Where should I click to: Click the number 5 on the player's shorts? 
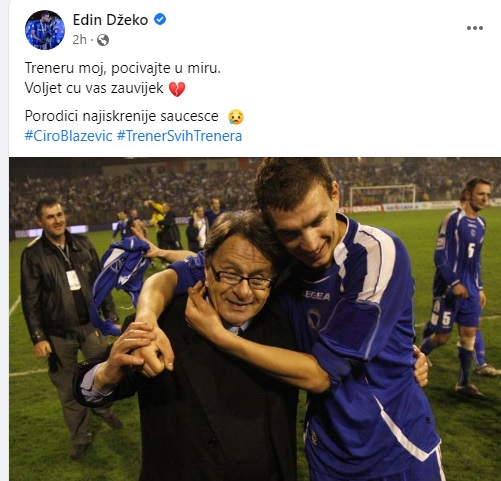pyautogui.click(x=446, y=319)
